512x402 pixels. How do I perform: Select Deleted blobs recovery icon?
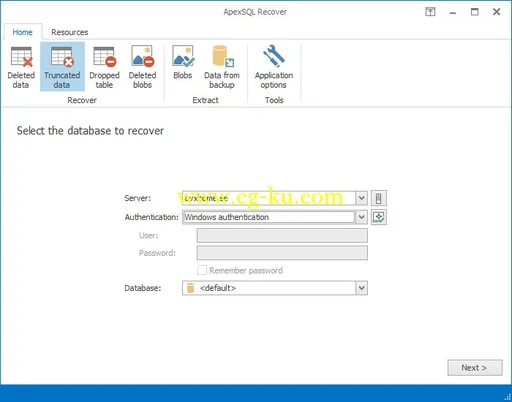tap(142, 67)
